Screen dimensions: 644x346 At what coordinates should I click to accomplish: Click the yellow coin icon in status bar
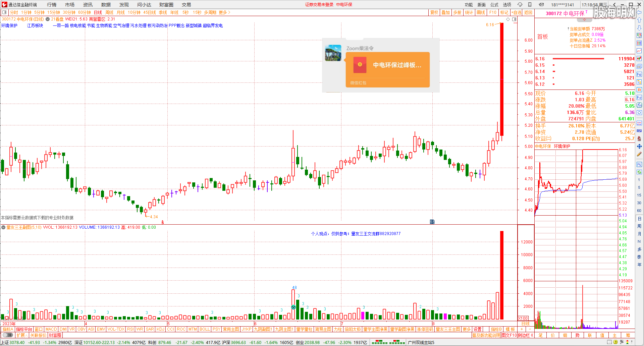(615, 342)
